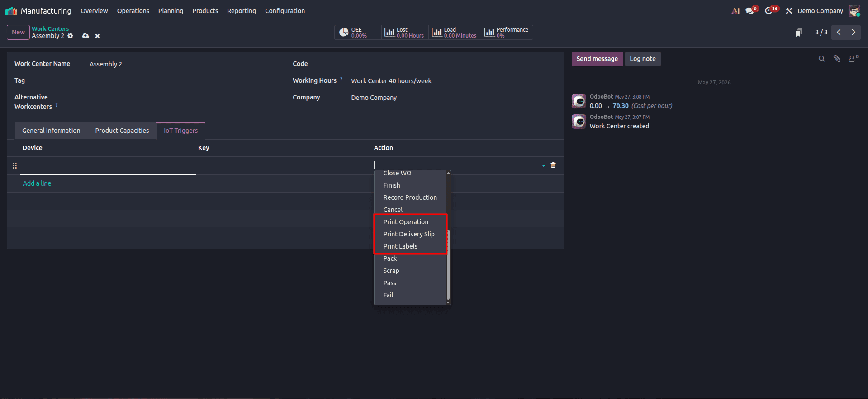Click the Code field
Image resolution: width=868 pixels, height=399 pixels.
[x=454, y=64]
